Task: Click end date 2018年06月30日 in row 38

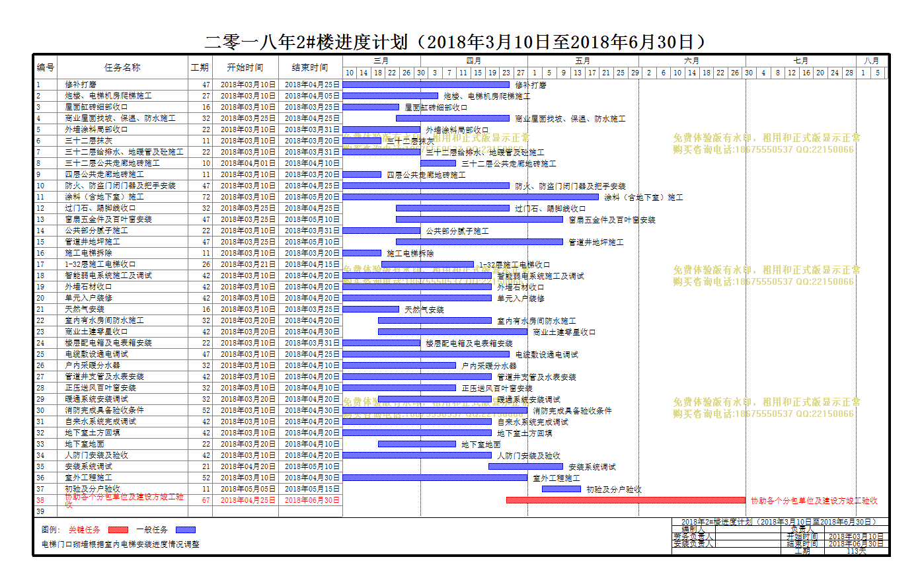Action: click(x=312, y=500)
